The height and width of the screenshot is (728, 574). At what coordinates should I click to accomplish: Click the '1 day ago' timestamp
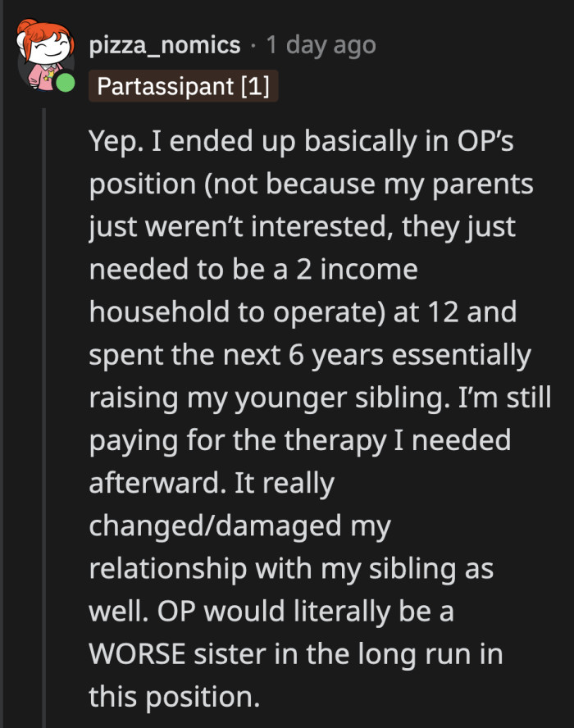pyautogui.click(x=320, y=46)
